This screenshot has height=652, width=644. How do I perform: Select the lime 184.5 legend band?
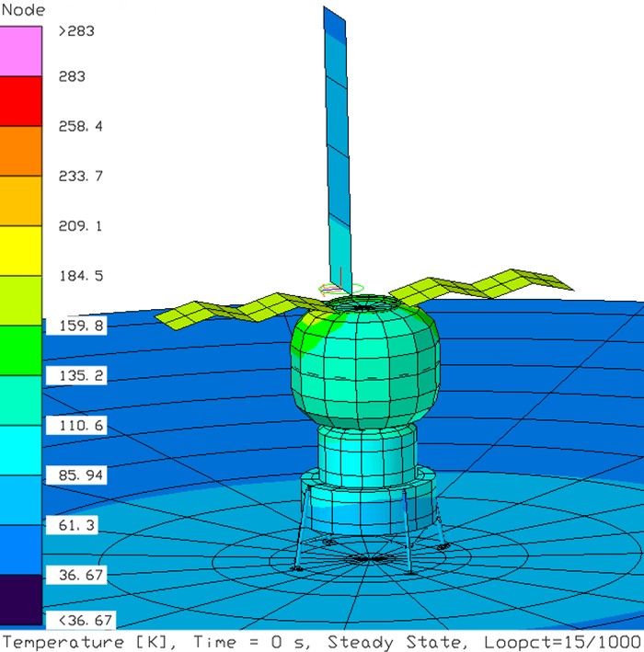coord(21,301)
